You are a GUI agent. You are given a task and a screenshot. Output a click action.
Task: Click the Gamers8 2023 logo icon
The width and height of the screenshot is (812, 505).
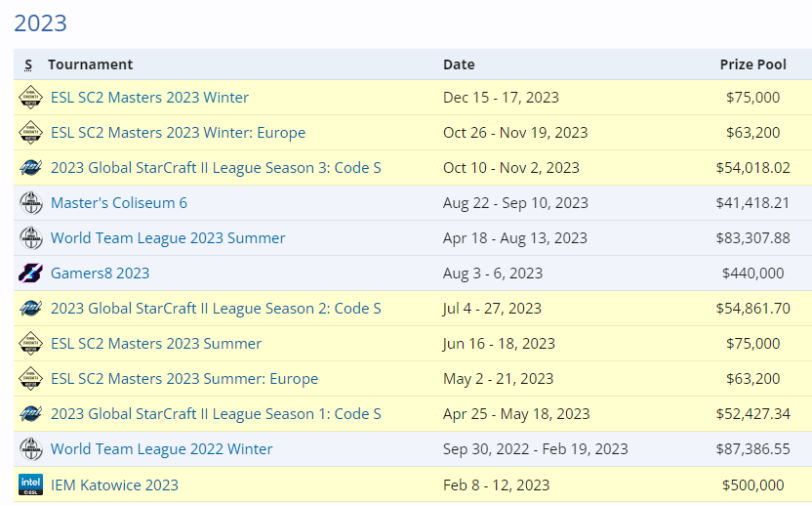pos(30,274)
